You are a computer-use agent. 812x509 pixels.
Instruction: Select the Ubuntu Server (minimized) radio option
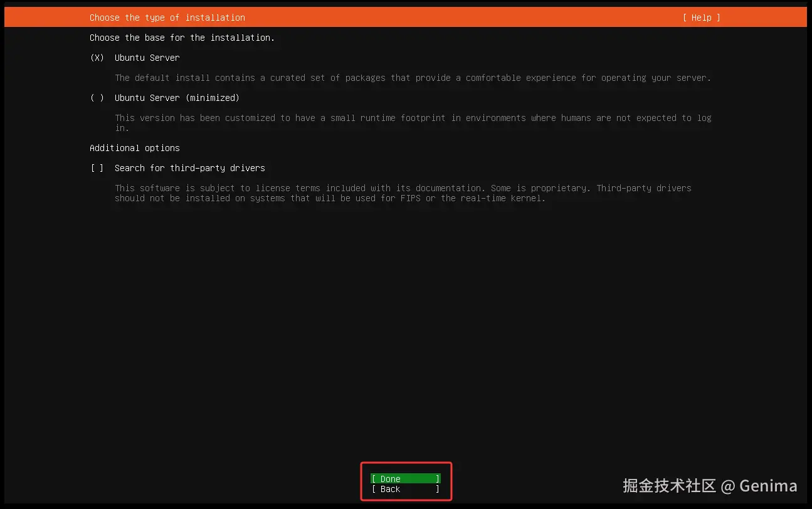pos(97,98)
